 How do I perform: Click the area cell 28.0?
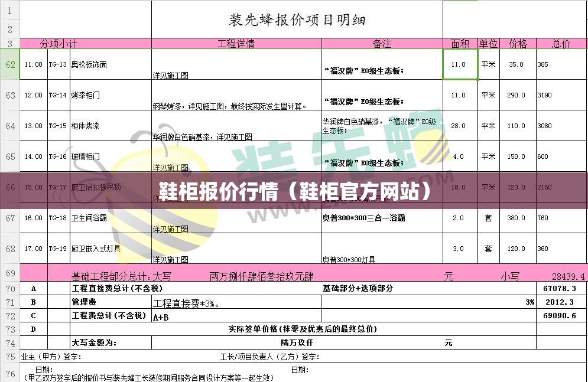point(460,126)
